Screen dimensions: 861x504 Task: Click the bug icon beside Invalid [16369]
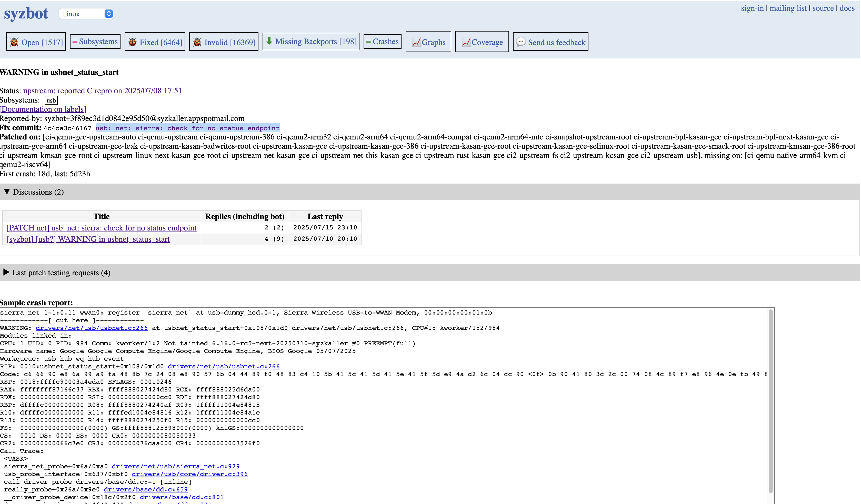(x=197, y=42)
